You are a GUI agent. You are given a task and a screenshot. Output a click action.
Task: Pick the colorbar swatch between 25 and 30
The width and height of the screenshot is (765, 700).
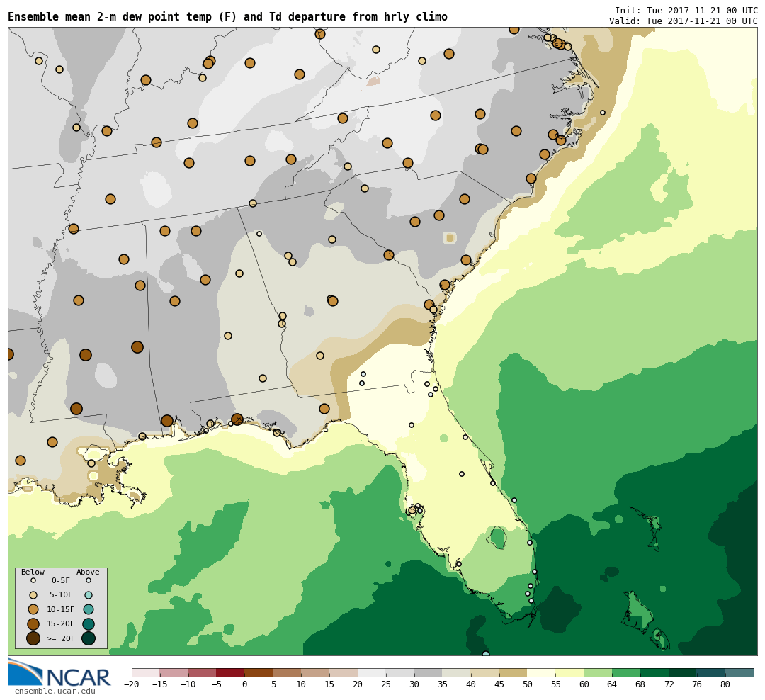(400, 672)
